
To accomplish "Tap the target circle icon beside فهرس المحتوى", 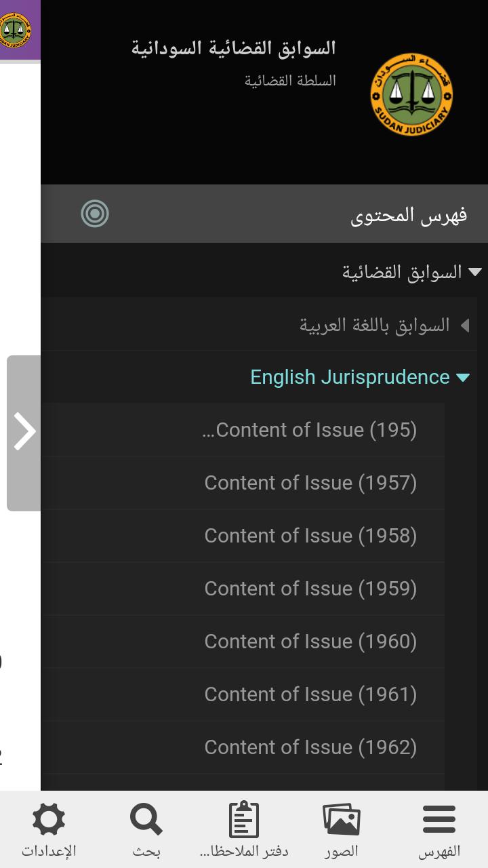I will point(95,214).
